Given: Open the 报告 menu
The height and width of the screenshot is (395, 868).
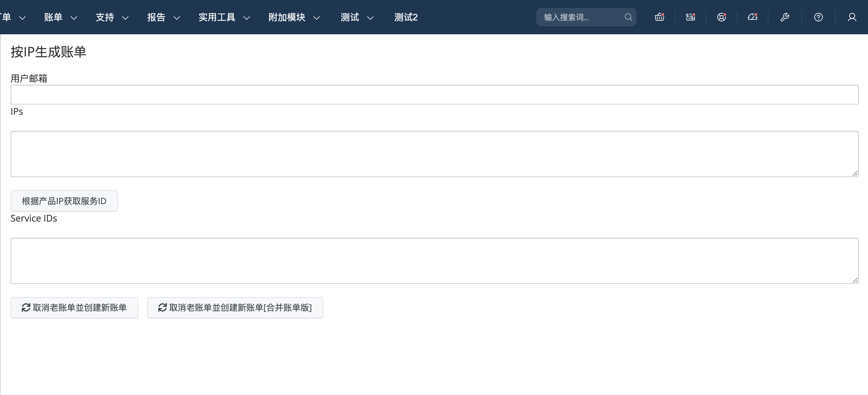Looking at the screenshot, I should 164,17.
